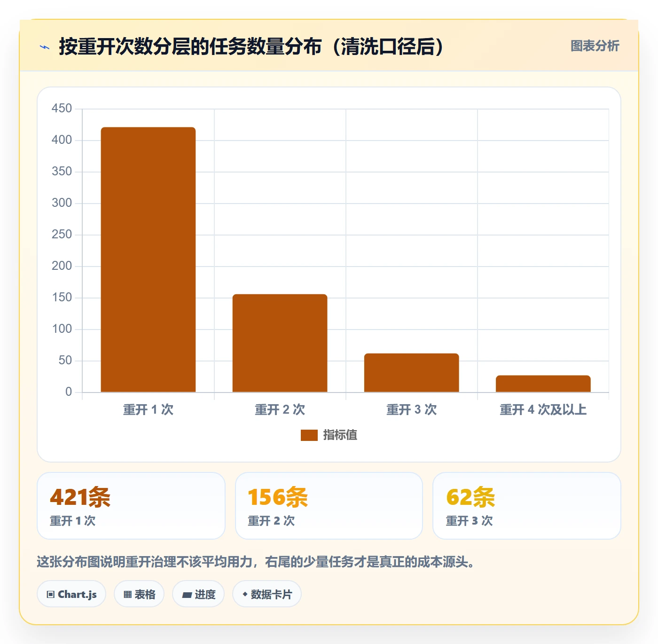Select the 数据卡片 tag
This screenshot has width=658, height=644.
point(267,594)
